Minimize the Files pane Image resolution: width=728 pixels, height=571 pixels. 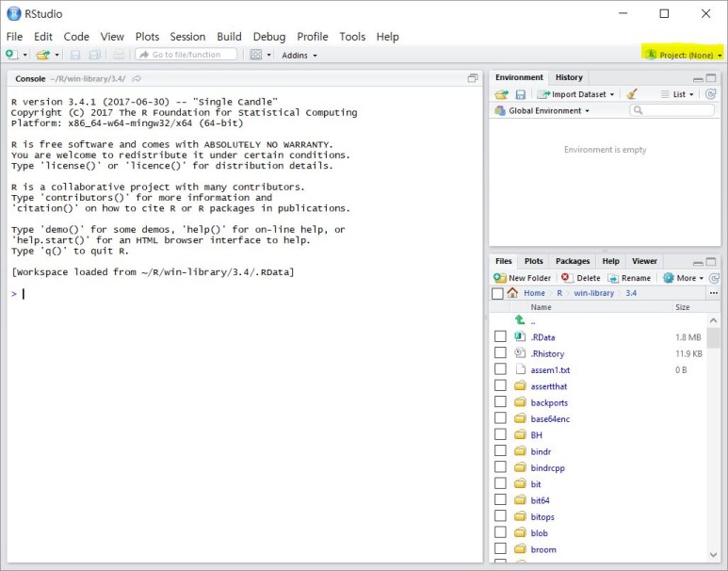(698, 262)
